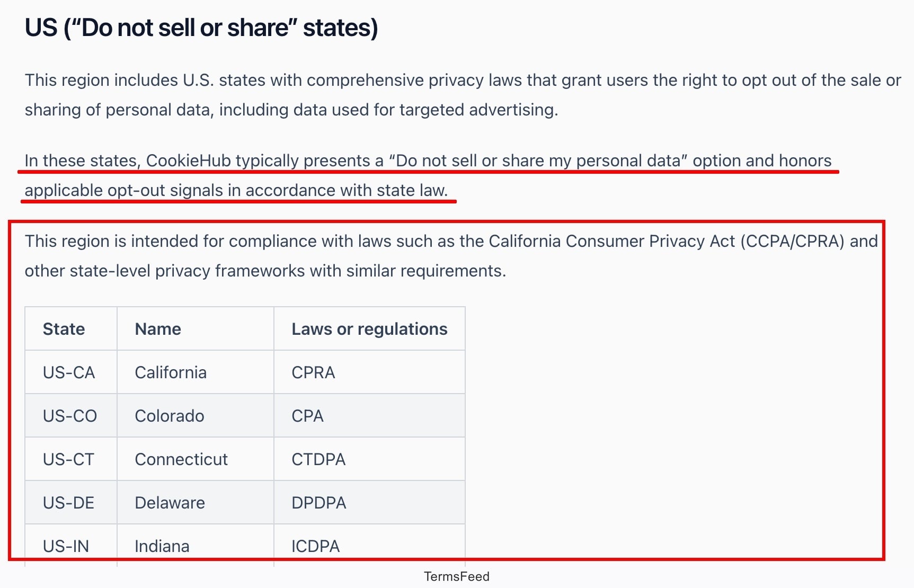This screenshot has width=914, height=588.
Task: Click the DPDPA law cell
Action: pyautogui.click(x=369, y=502)
